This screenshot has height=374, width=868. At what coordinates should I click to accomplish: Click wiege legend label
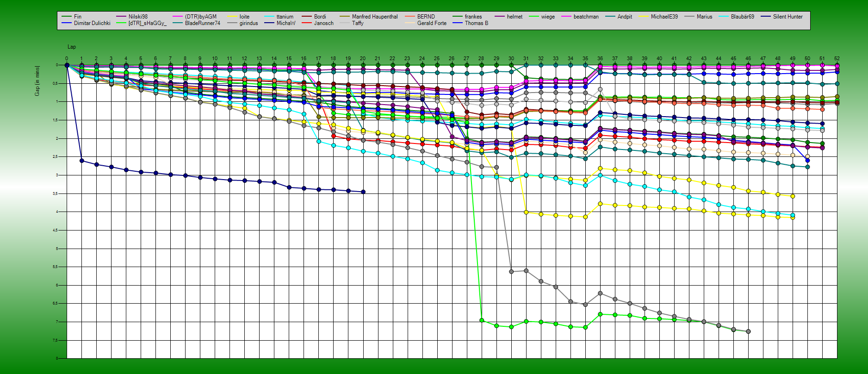(548, 17)
